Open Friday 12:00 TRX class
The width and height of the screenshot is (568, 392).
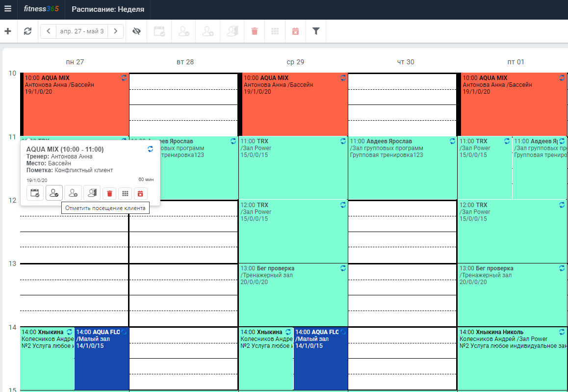click(512, 232)
